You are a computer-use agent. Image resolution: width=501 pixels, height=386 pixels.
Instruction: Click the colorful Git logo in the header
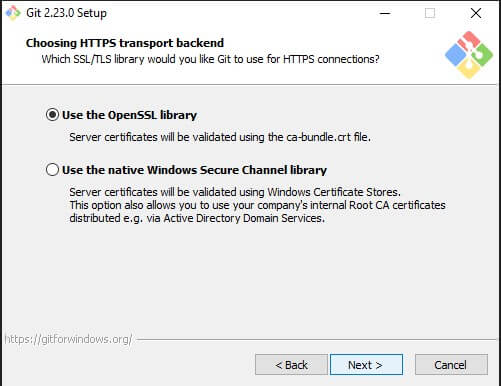click(x=469, y=55)
